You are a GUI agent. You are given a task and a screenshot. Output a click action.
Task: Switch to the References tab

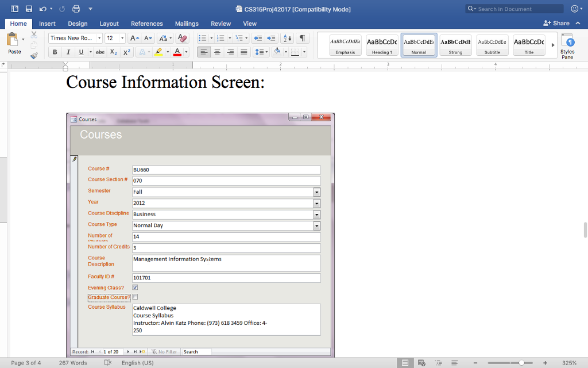pos(147,24)
